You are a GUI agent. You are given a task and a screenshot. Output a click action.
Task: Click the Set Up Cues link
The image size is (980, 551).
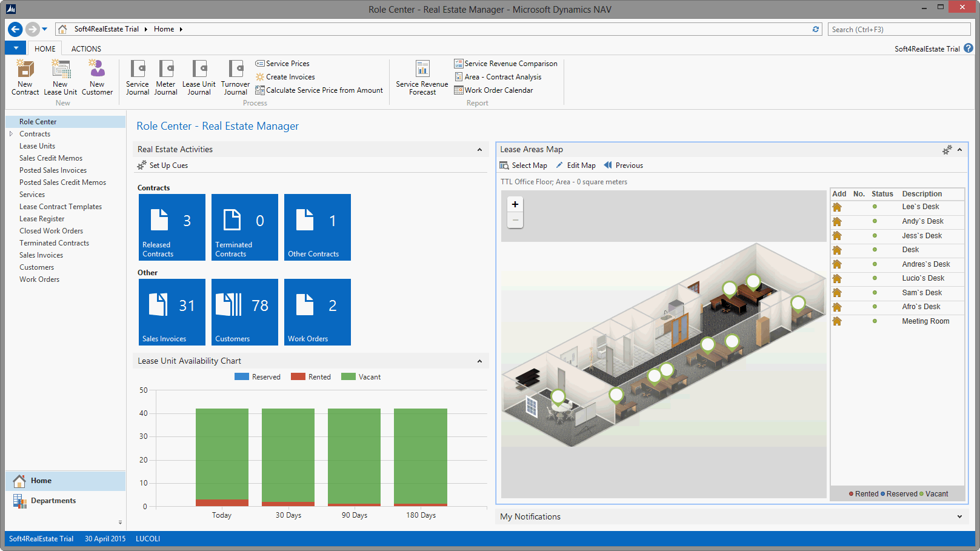168,165
